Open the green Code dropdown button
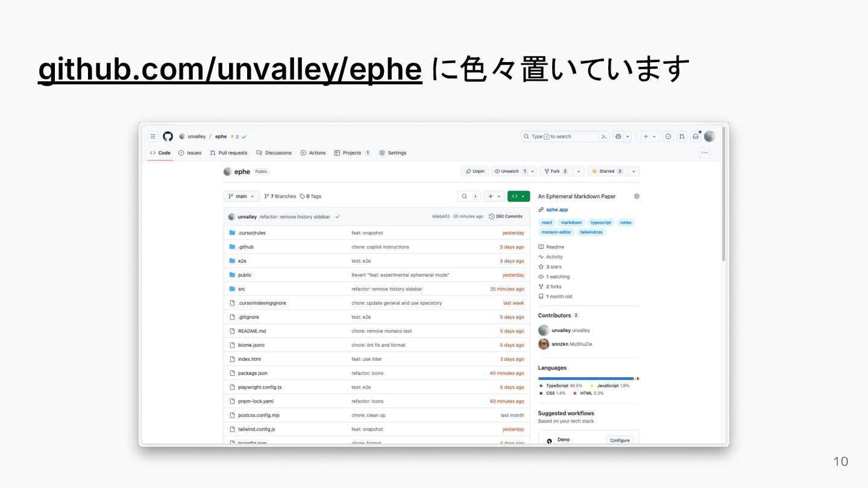 coord(518,196)
